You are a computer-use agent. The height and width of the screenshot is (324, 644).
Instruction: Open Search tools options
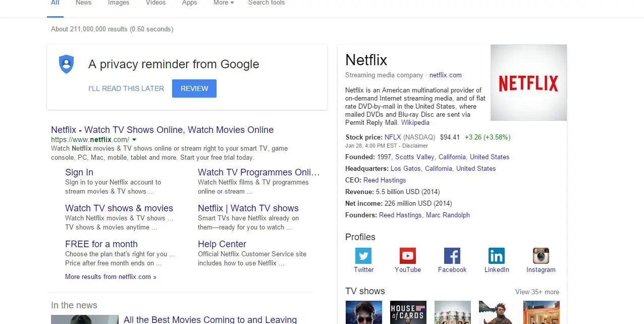click(266, 3)
